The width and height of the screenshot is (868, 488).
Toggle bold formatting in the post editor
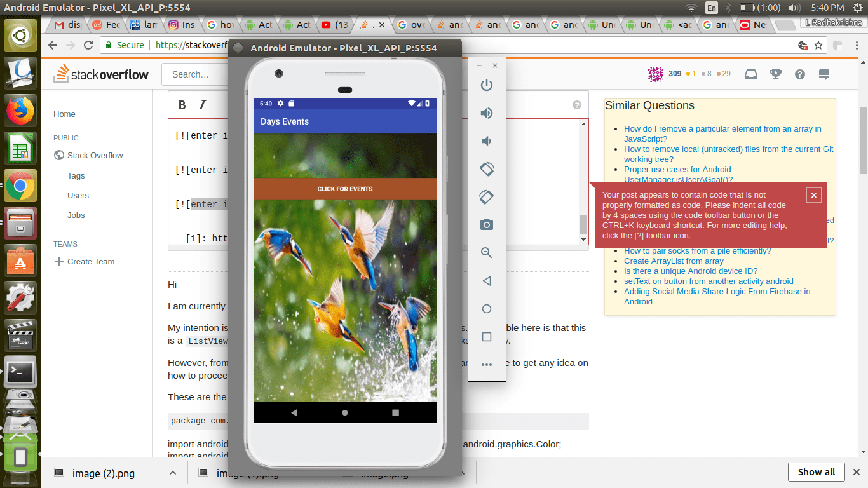[x=182, y=105]
